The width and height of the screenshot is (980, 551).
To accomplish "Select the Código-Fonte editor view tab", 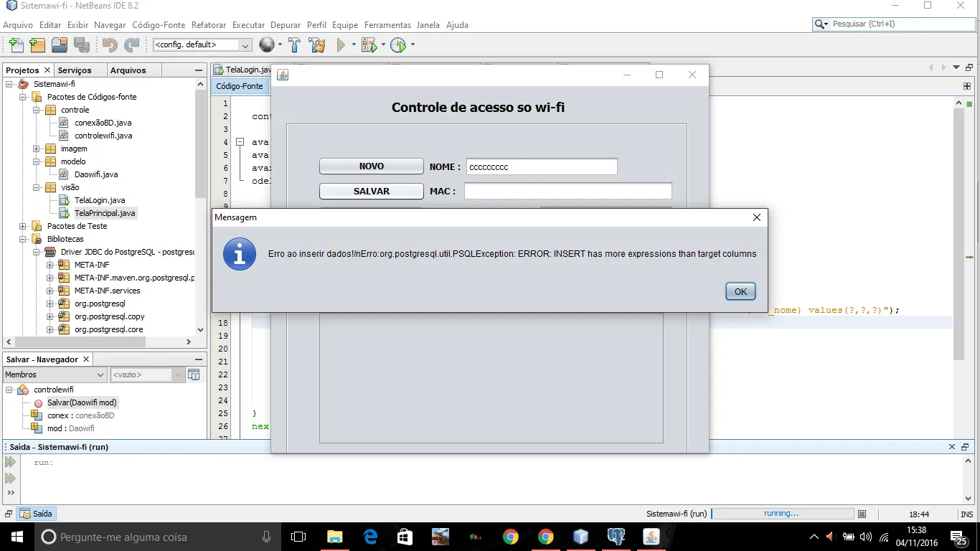I will click(x=240, y=86).
